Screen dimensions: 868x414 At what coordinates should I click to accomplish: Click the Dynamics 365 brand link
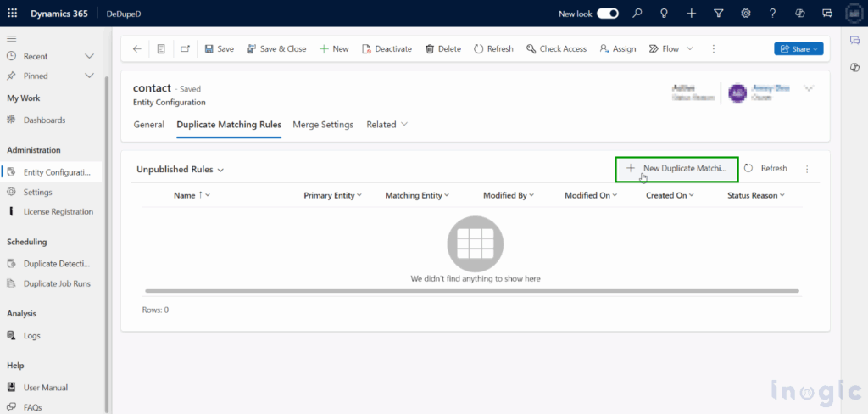point(59,14)
